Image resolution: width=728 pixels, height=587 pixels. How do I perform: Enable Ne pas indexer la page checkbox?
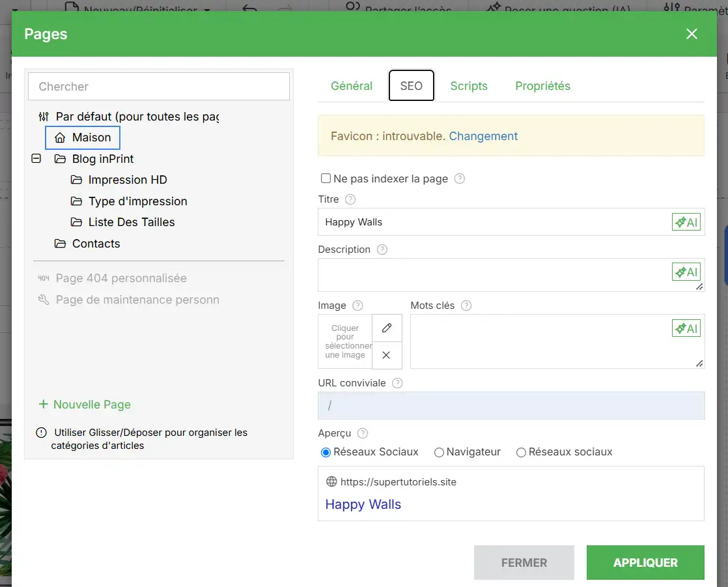[326, 179]
